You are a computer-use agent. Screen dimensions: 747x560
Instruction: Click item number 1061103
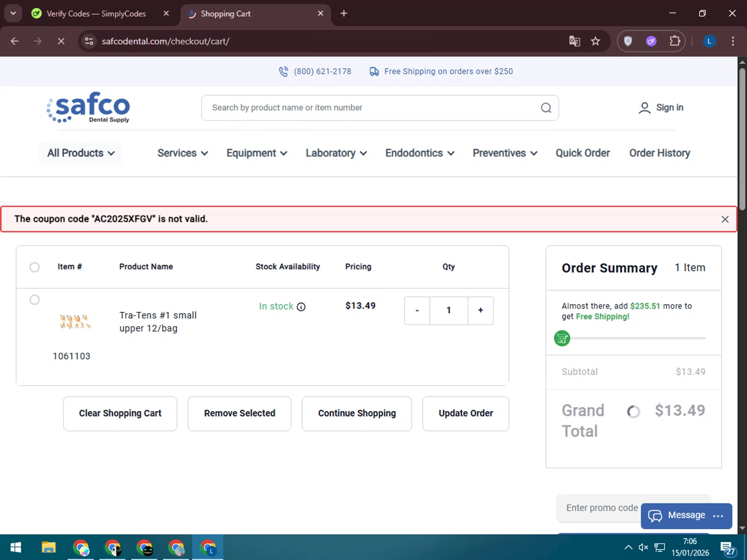pos(72,356)
